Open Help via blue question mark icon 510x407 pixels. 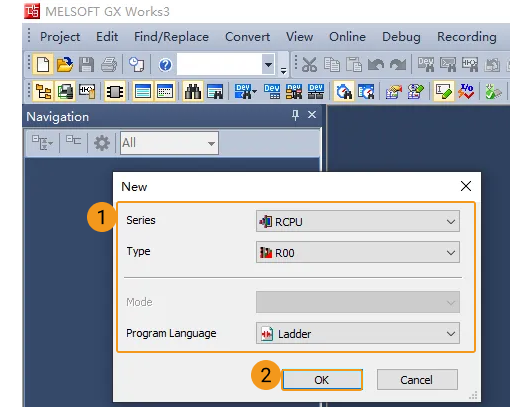165,65
